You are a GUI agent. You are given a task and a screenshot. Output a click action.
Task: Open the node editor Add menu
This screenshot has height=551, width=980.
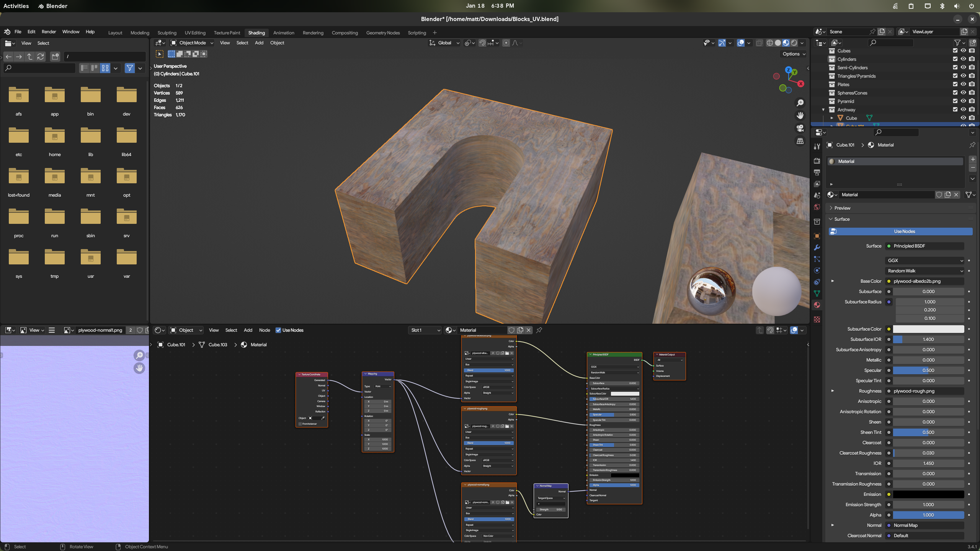coord(248,330)
